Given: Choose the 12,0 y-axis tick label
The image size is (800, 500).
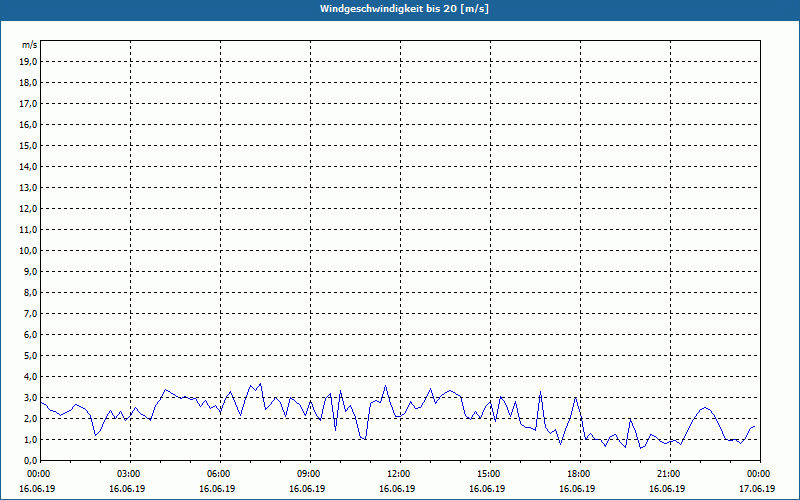Looking at the screenshot, I should [30, 209].
